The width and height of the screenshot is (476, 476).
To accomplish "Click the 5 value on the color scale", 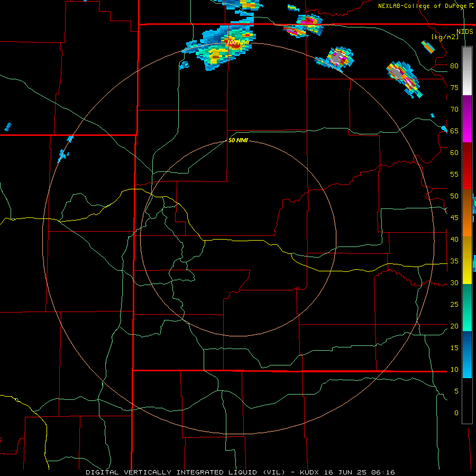I will pyautogui.click(x=456, y=391).
